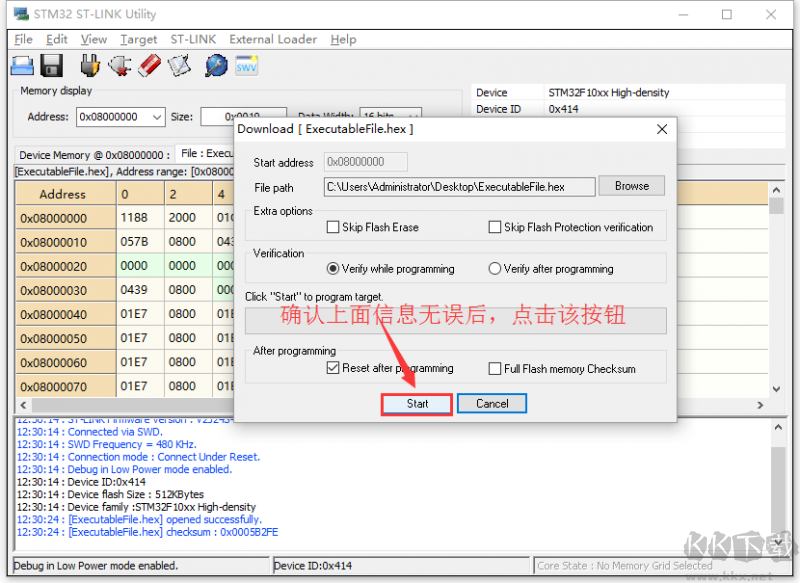Viewport: 800px width, 583px height.
Task: Click the Save file floppy icon
Action: [52, 66]
